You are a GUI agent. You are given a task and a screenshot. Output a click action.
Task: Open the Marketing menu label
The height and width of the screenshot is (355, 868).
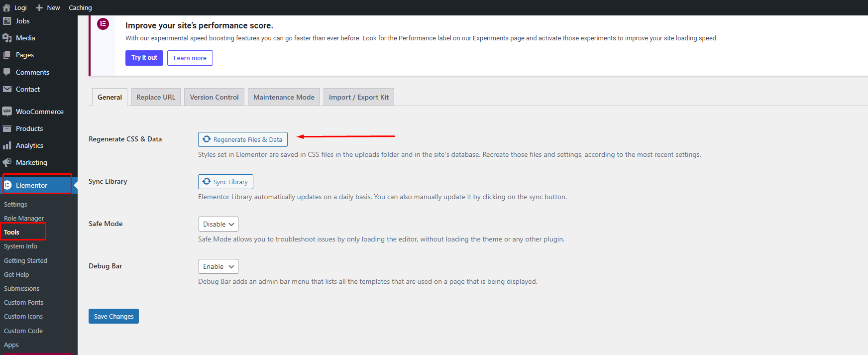[x=31, y=162]
